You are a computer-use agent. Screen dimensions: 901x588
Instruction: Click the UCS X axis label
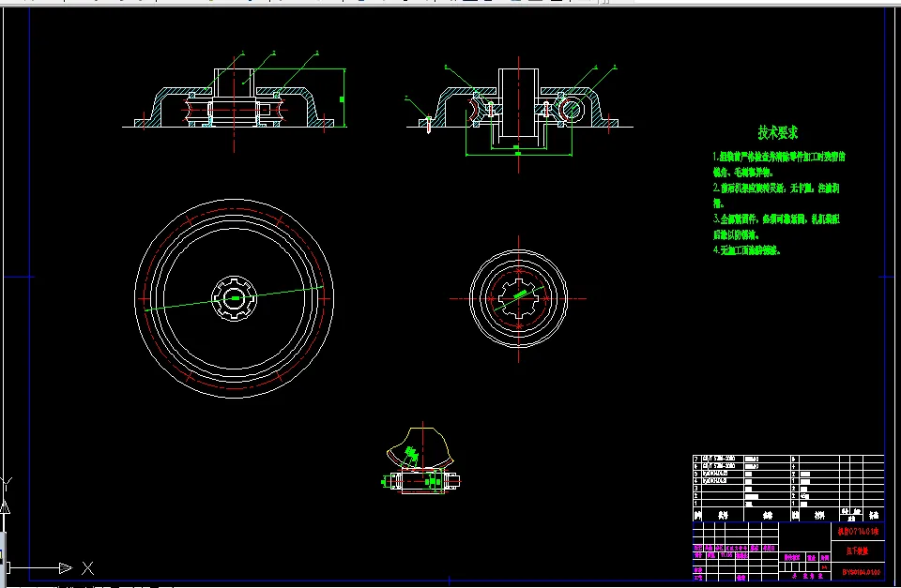coord(87,568)
